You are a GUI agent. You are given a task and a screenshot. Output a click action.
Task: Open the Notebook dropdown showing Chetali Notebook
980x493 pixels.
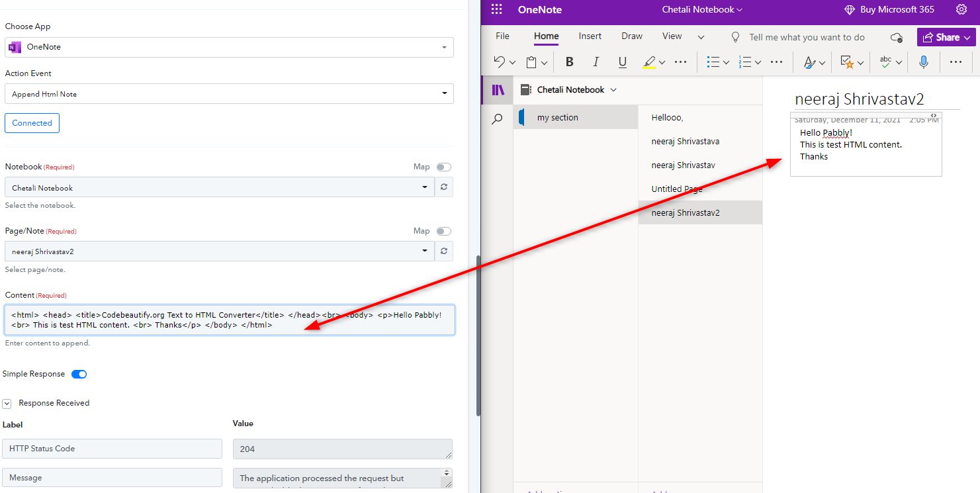220,187
